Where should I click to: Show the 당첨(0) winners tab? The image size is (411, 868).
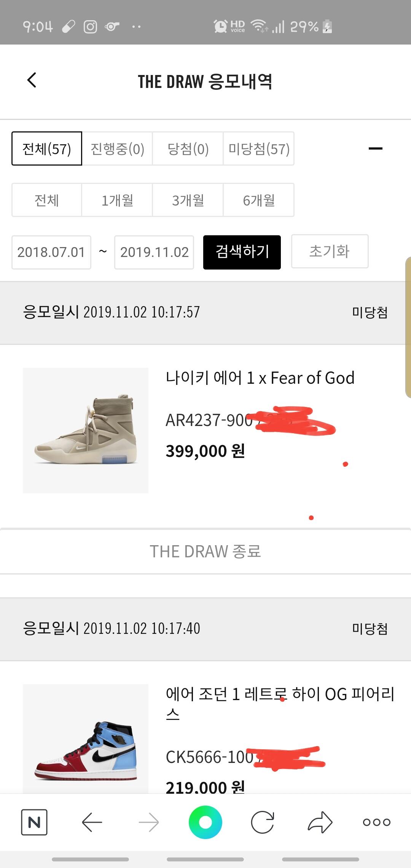coord(188,148)
